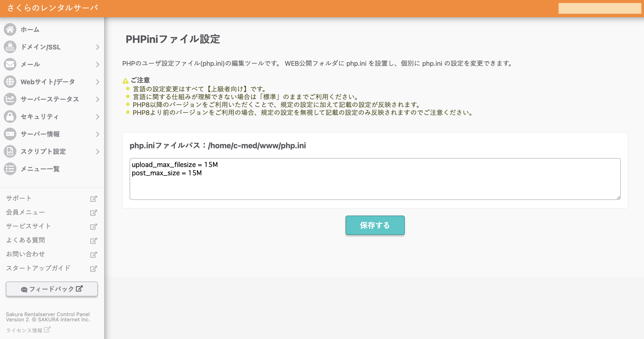Viewport: 644px width, 339px height.
Task: Click the 保存する button
Action: coord(375,225)
